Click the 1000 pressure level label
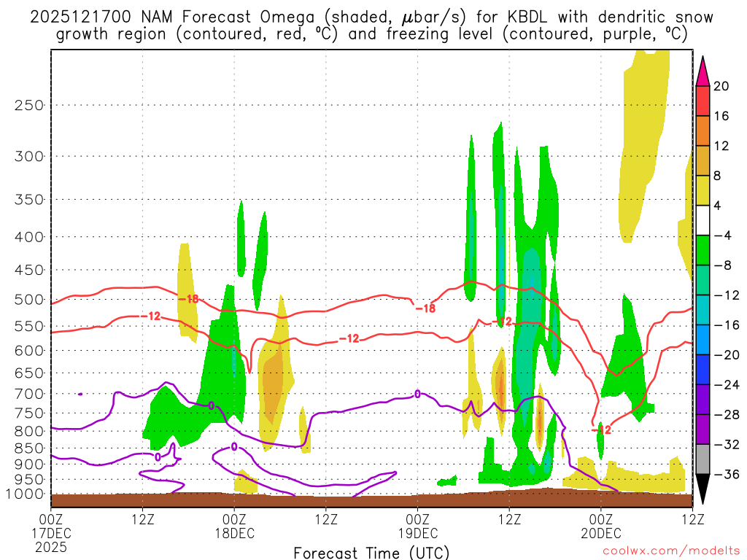Image resolution: width=747 pixels, height=560 pixels. (x=26, y=494)
